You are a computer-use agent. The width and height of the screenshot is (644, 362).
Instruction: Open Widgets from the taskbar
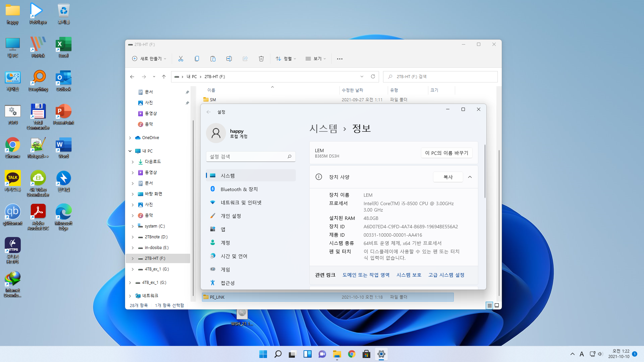308,354
